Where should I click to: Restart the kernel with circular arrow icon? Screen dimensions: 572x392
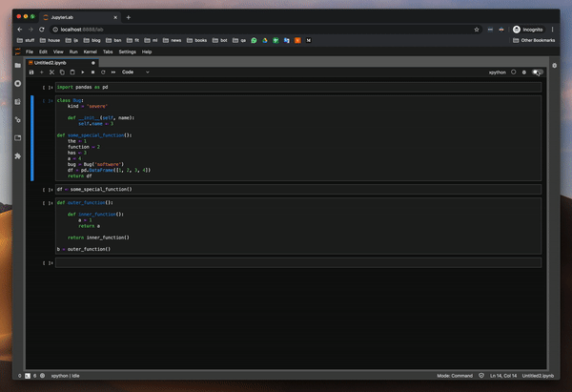[103, 72]
